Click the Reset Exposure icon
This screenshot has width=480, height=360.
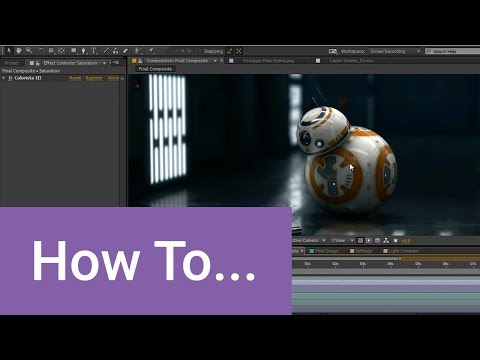[x=395, y=240]
